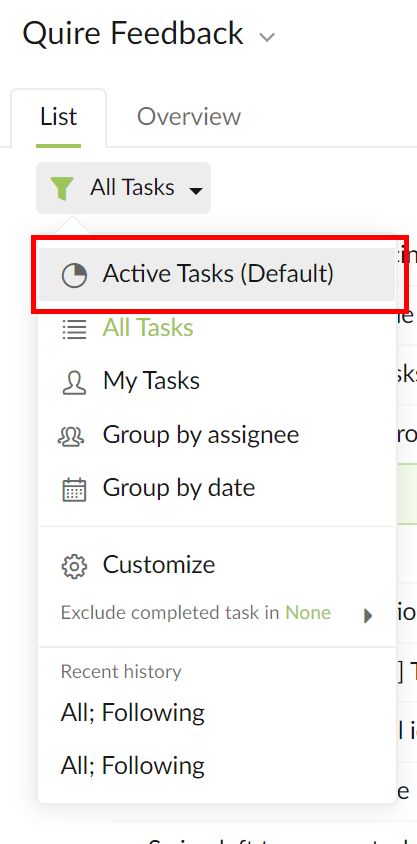Open the Overview tab
417x844 pixels.
[189, 116]
